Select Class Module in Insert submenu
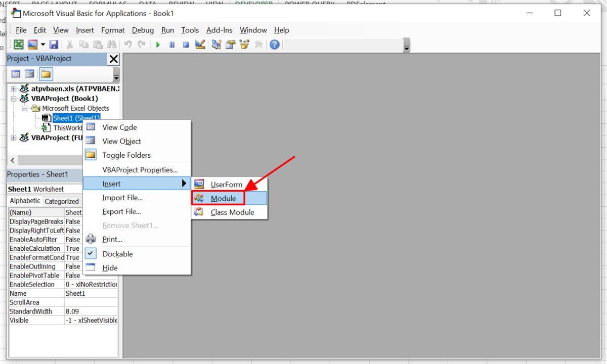Image resolution: width=607 pixels, height=364 pixels. pyautogui.click(x=230, y=212)
